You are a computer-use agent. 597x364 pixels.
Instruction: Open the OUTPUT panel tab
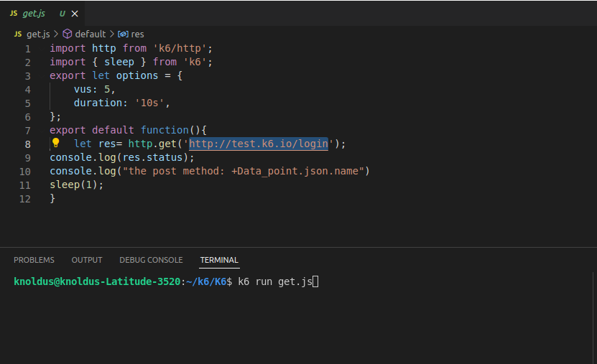coord(87,260)
